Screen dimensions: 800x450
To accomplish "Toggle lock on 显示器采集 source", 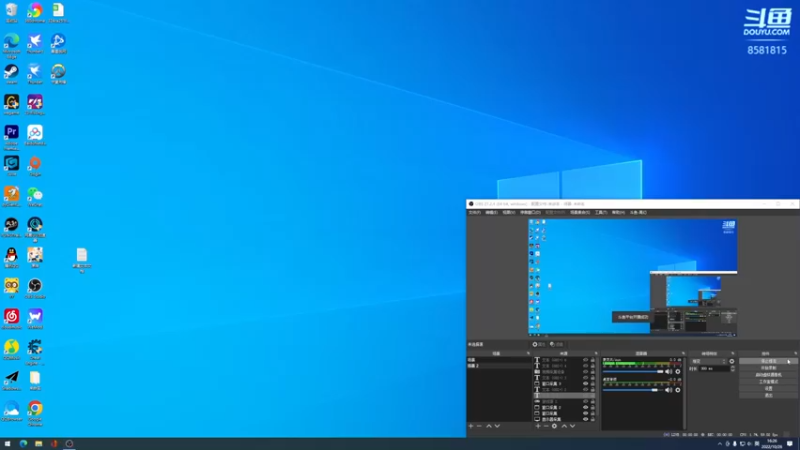I will pos(593,419).
